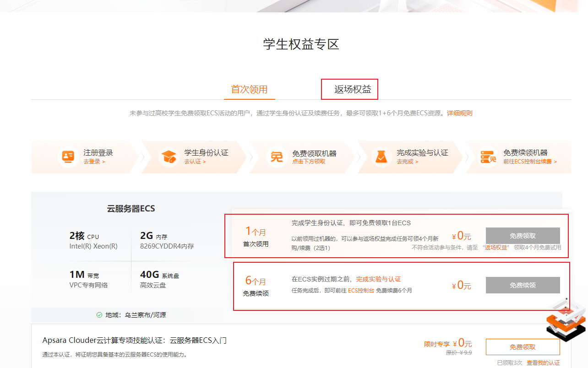Click the 2G 内存 spec text
The width and height of the screenshot is (588, 368).
153,236
